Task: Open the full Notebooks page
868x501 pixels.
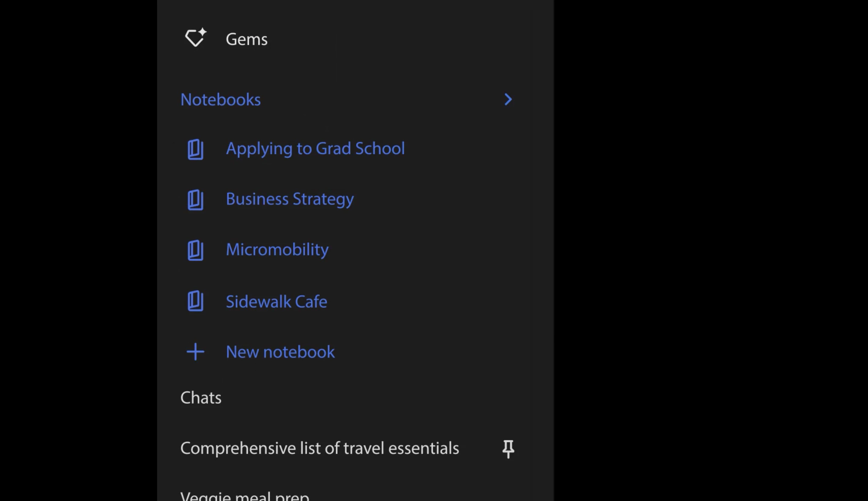Action: click(221, 99)
